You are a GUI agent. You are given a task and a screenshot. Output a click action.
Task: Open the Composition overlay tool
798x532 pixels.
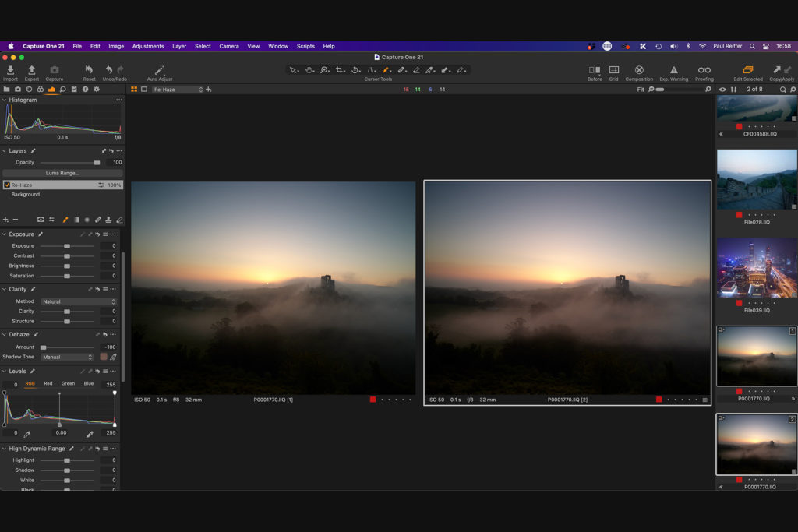click(x=639, y=69)
